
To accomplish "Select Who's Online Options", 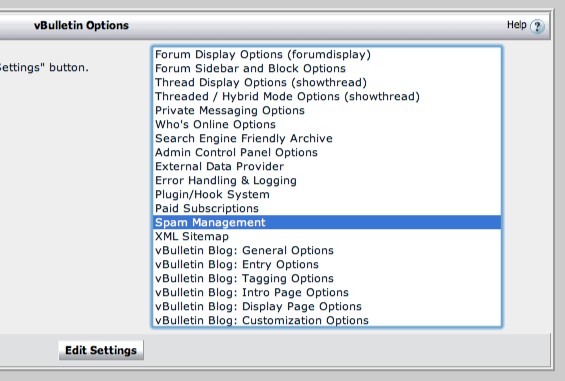I will click(327, 124).
